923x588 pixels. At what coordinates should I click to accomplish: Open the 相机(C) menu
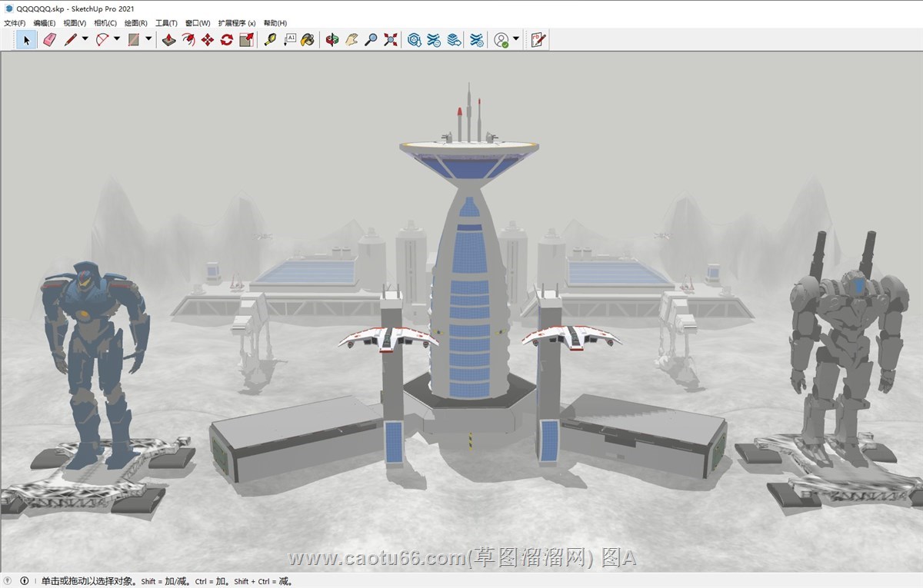click(105, 23)
